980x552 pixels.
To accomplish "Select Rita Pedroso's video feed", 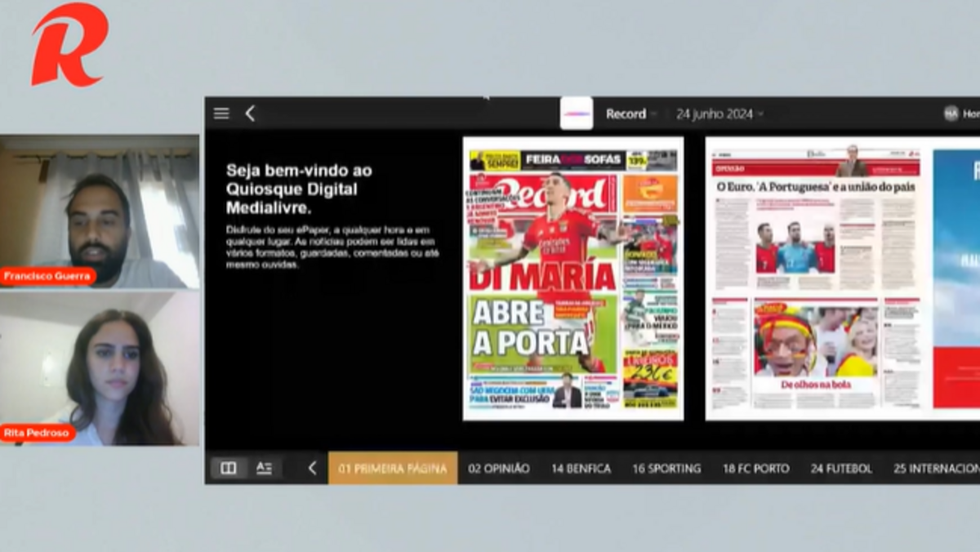I will [100, 369].
